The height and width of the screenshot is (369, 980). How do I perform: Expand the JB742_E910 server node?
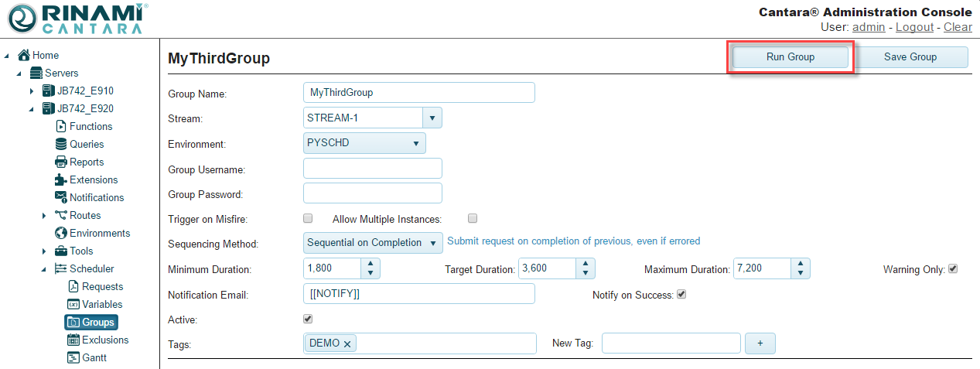[x=32, y=91]
